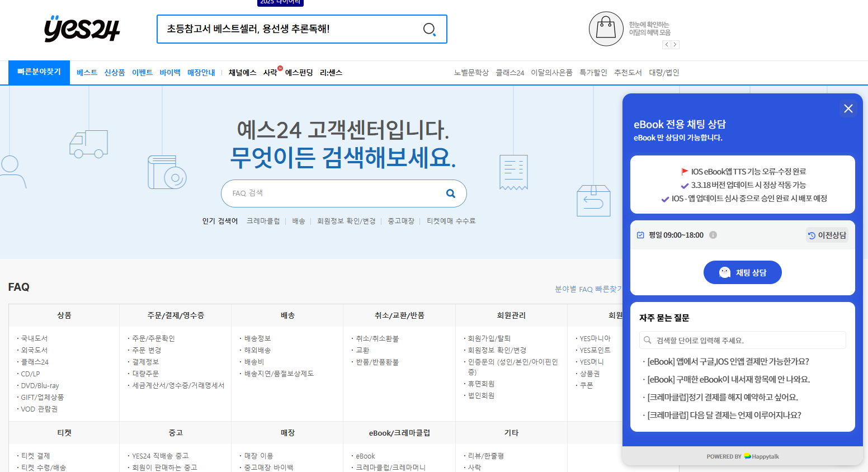Open 매장 이용 FAQ item
This screenshot has width=868, height=472.
click(258, 456)
